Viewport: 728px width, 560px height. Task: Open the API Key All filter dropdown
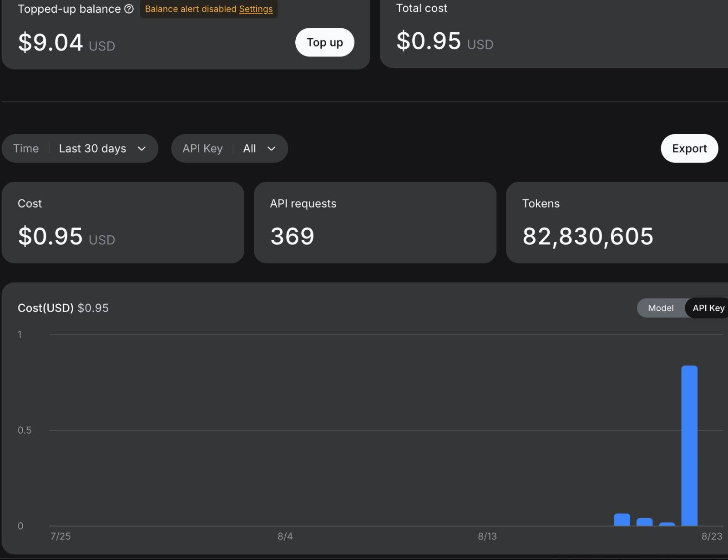229,148
